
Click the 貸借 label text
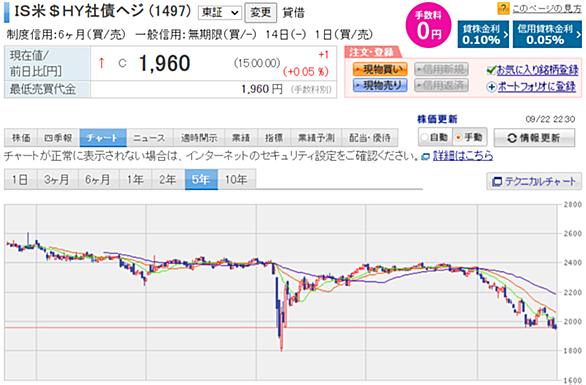(x=294, y=13)
